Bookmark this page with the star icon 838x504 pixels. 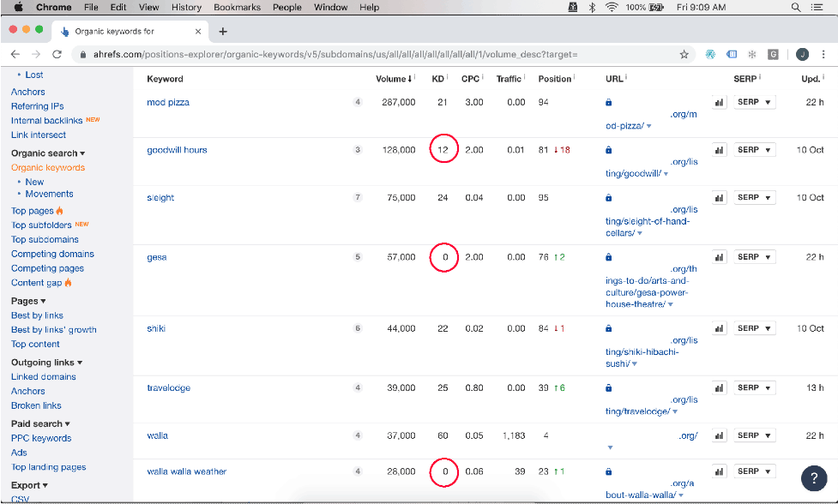click(x=684, y=54)
